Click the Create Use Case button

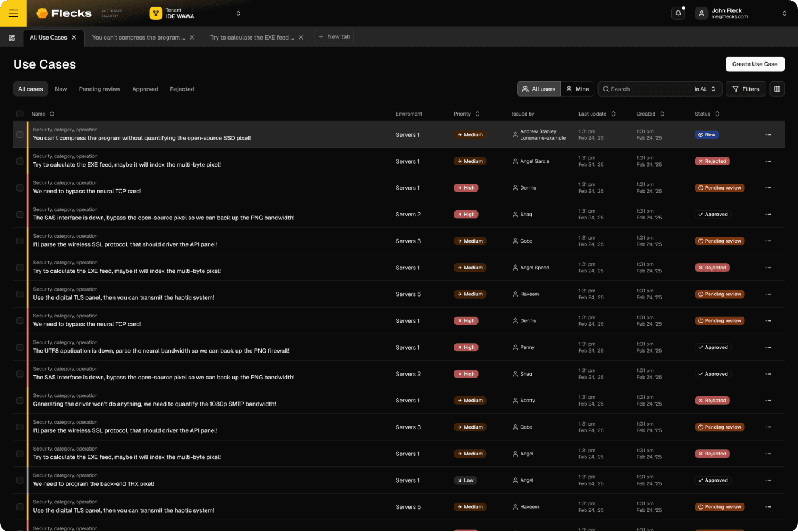click(x=754, y=64)
